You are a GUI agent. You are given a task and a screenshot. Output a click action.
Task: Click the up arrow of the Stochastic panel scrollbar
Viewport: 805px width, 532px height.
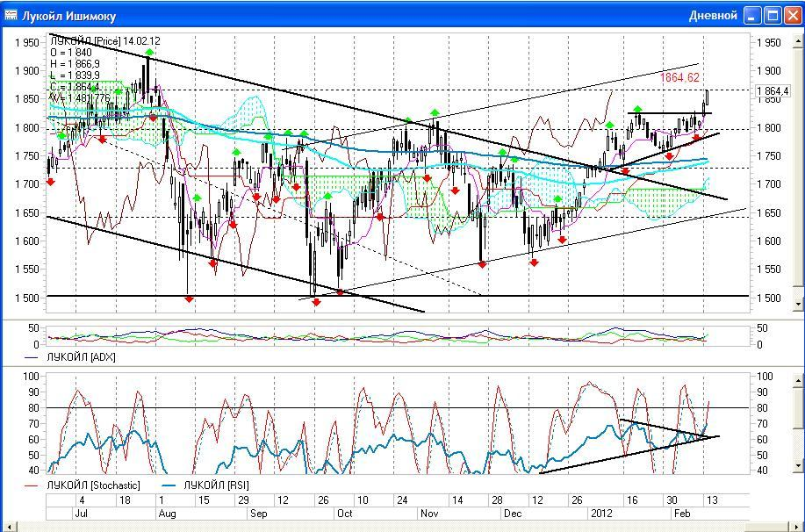(798, 380)
